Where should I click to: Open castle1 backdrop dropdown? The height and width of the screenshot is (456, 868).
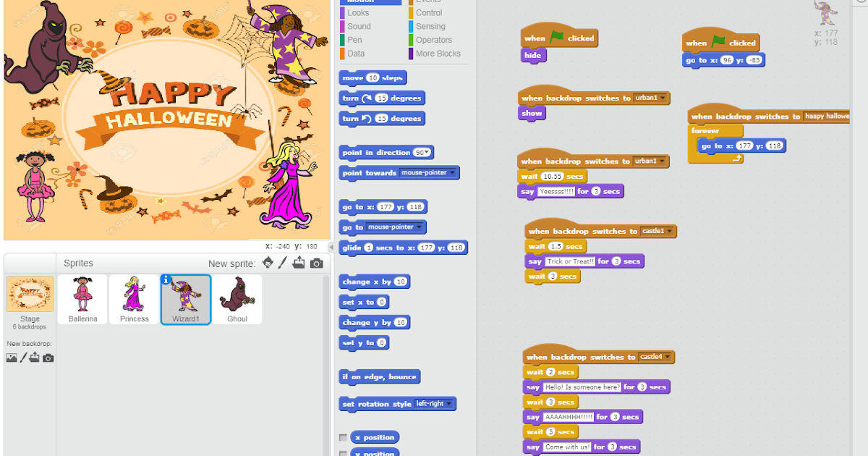click(657, 231)
